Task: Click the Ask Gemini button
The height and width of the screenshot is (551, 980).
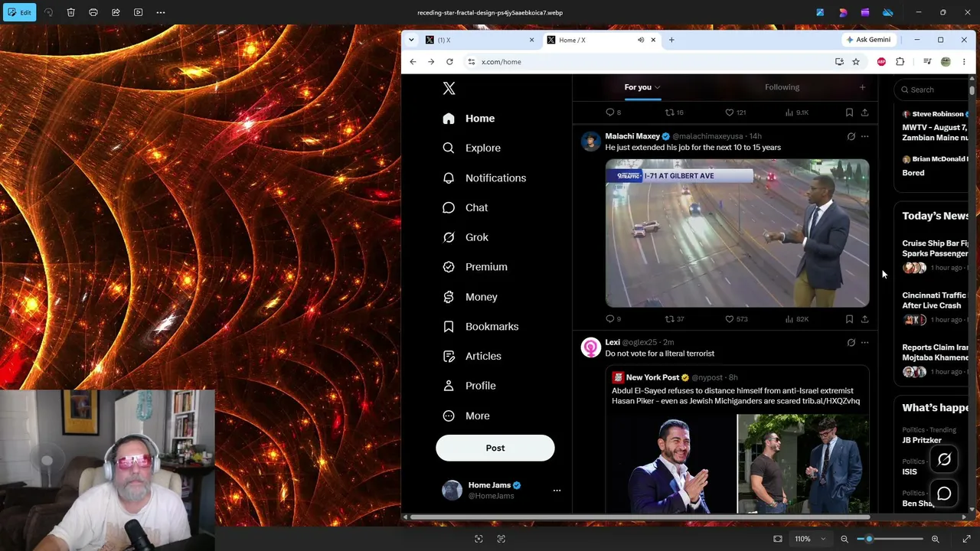Action: 869,40
